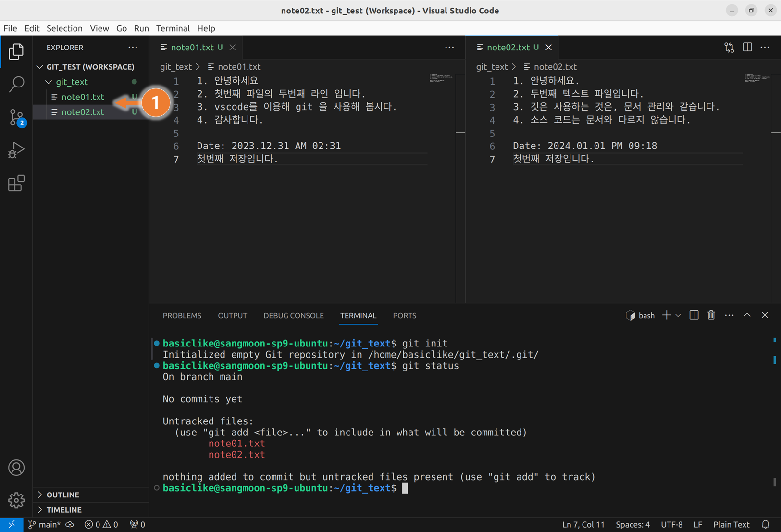Open Source Control view with 2 changes
Screen dimensions: 781x532
pos(17,117)
